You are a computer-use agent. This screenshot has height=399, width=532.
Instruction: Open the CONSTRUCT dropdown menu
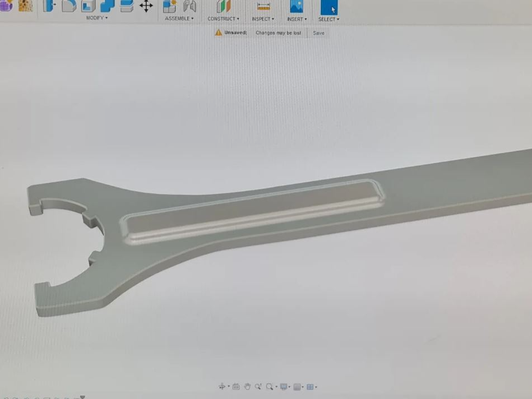pyautogui.click(x=223, y=18)
